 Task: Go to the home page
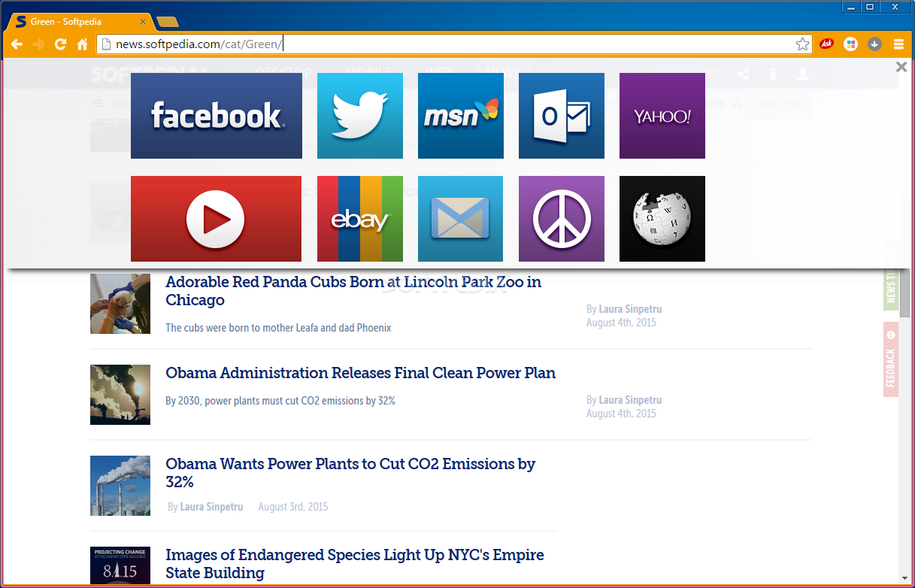coord(83,44)
